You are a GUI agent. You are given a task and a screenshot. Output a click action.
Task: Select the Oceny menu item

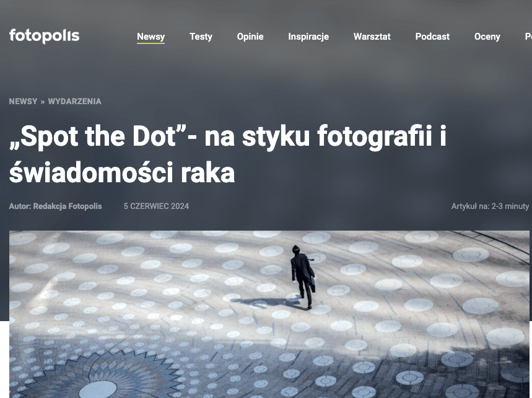pyautogui.click(x=487, y=37)
